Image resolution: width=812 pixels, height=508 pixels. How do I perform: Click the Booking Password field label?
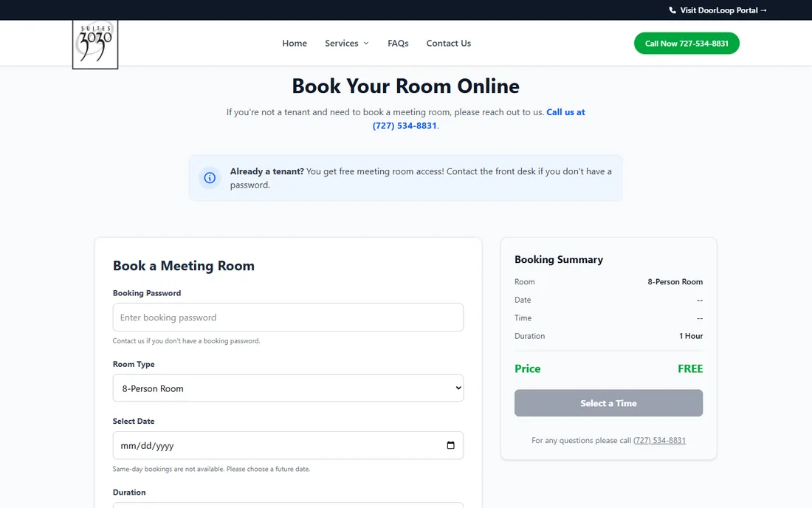pyautogui.click(x=147, y=293)
